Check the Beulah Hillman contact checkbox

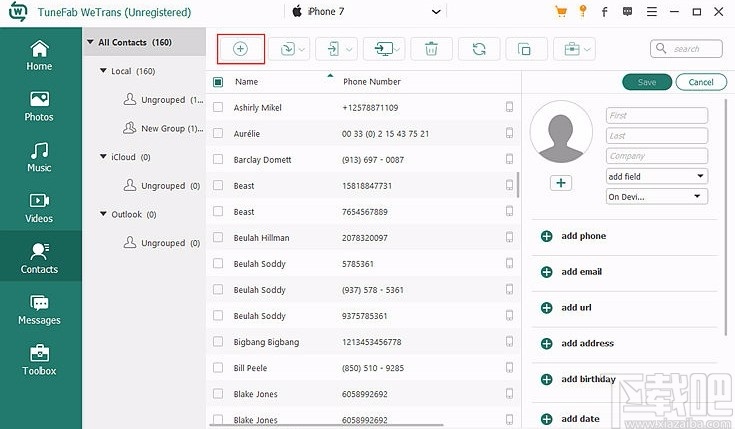click(218, 237)
